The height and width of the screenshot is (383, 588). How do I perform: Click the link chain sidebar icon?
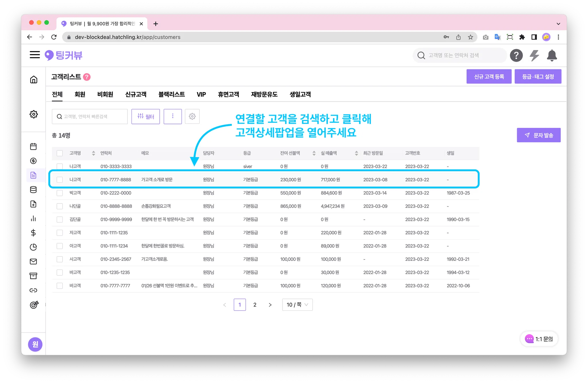[x=33, y=290]
